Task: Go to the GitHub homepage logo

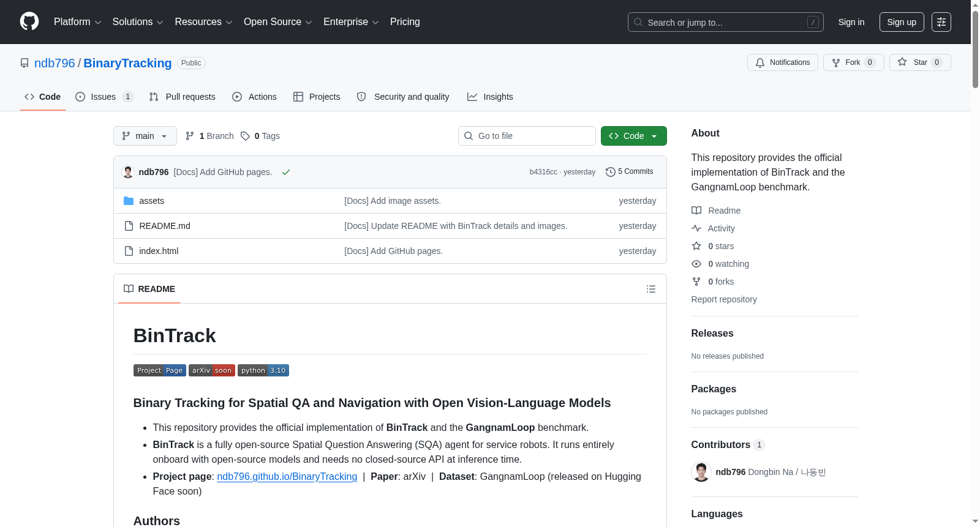Action: point(29,21)
